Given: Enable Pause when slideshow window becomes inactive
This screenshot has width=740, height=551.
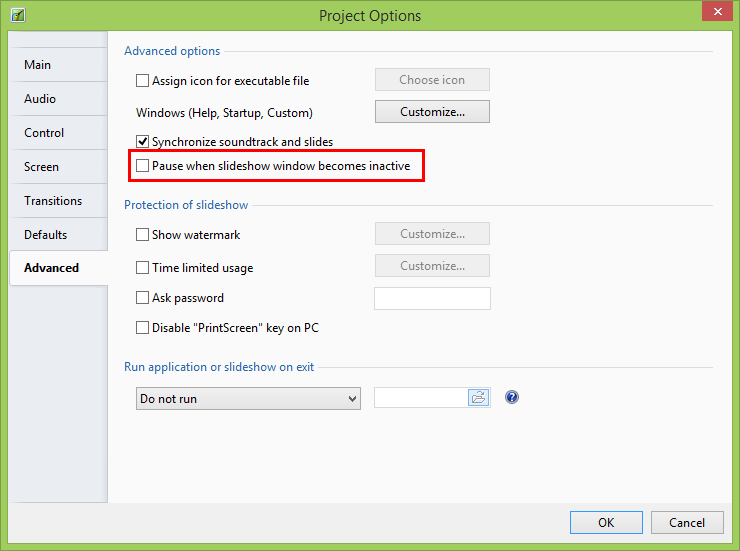Looking at the screenshot, I should pyautogui.click(x=143, y=166).
